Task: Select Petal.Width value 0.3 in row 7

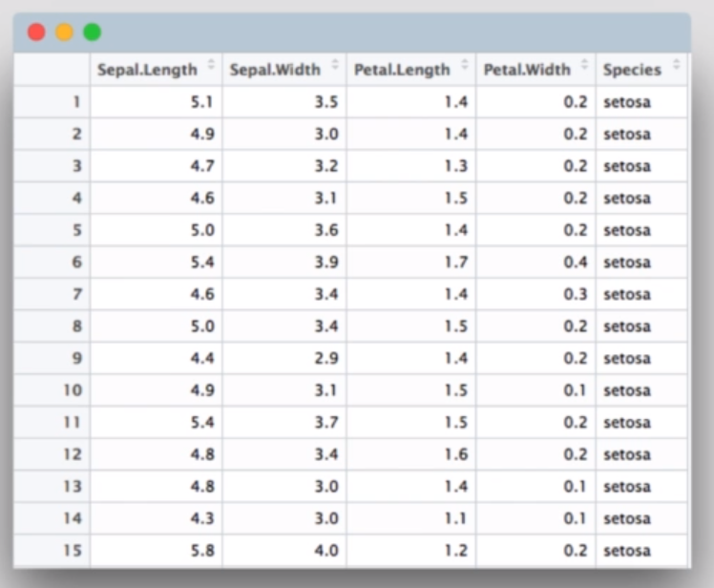Action: pyautogui.click(x=535, y=294)
